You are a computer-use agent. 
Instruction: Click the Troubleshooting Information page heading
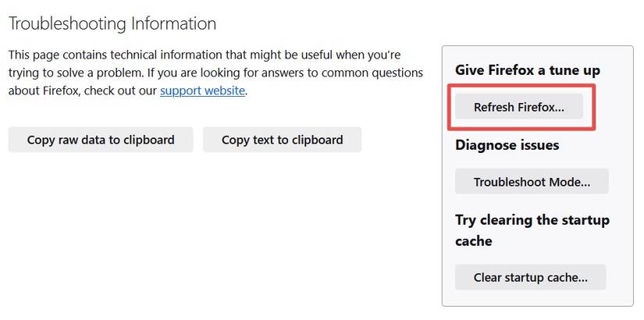(112, 23)
